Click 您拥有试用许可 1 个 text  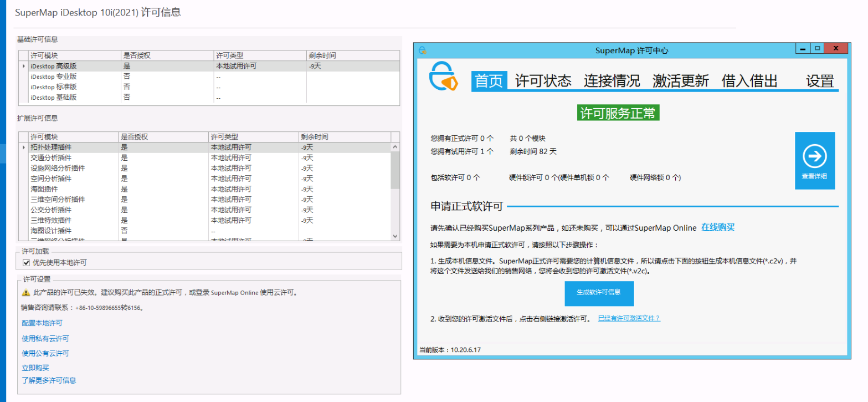click(x=462, y=151)
